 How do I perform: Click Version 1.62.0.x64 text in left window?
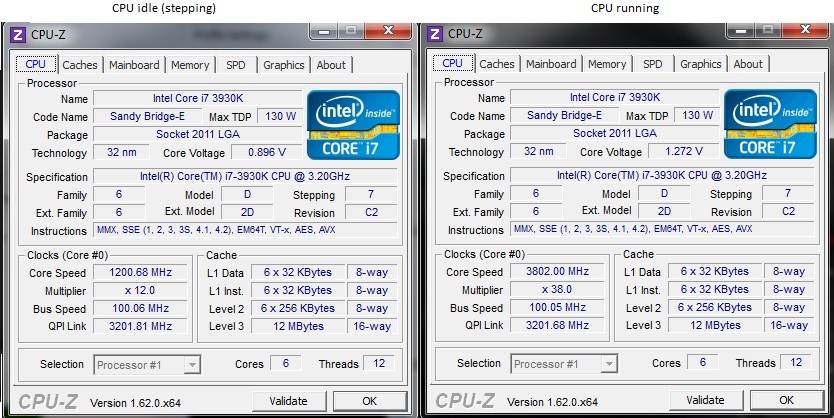click(135, 403)
